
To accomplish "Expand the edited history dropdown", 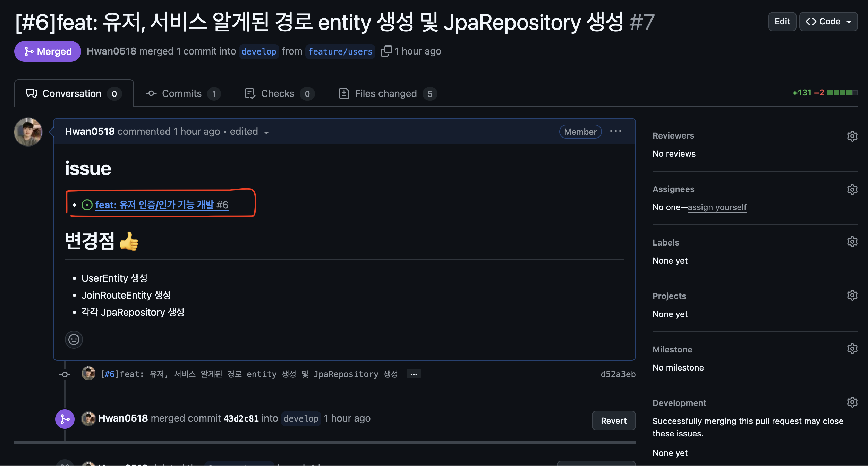I will 266,132.
